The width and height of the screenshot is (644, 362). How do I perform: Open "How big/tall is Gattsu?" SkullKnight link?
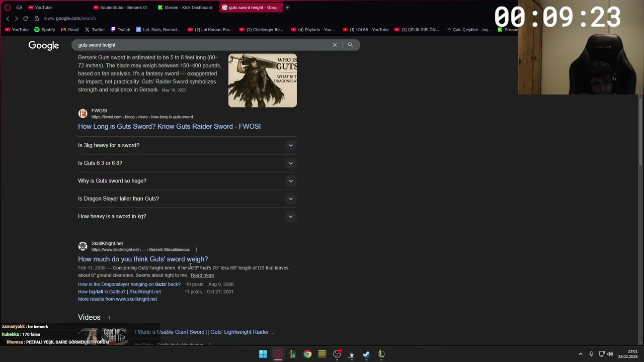(119, 292)
